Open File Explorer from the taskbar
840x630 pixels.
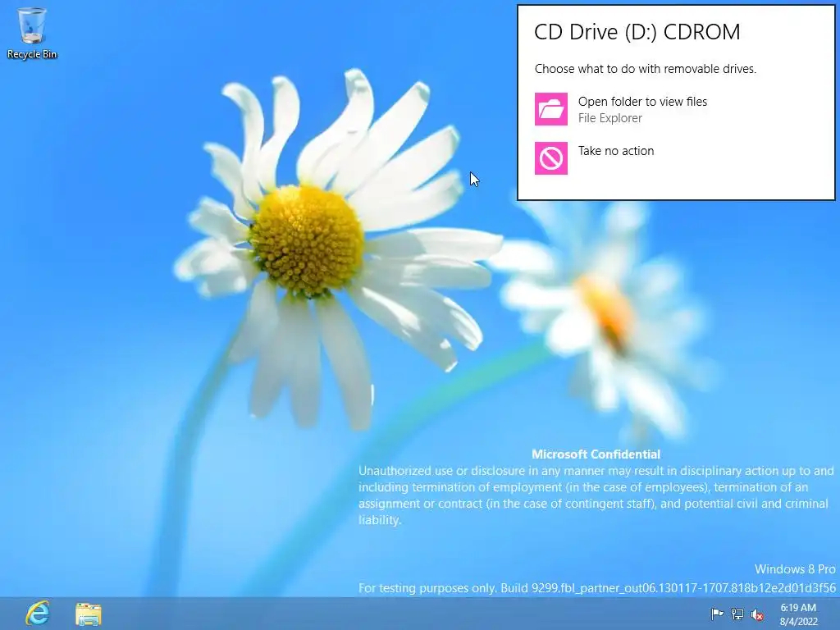[x=89, y=614]
